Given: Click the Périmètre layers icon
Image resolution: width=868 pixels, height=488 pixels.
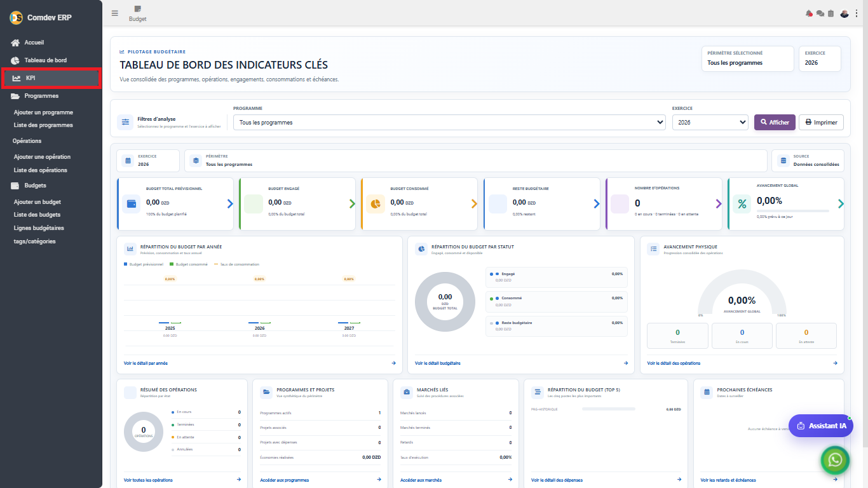Looking at the screenshot, I should coord(196,161).
